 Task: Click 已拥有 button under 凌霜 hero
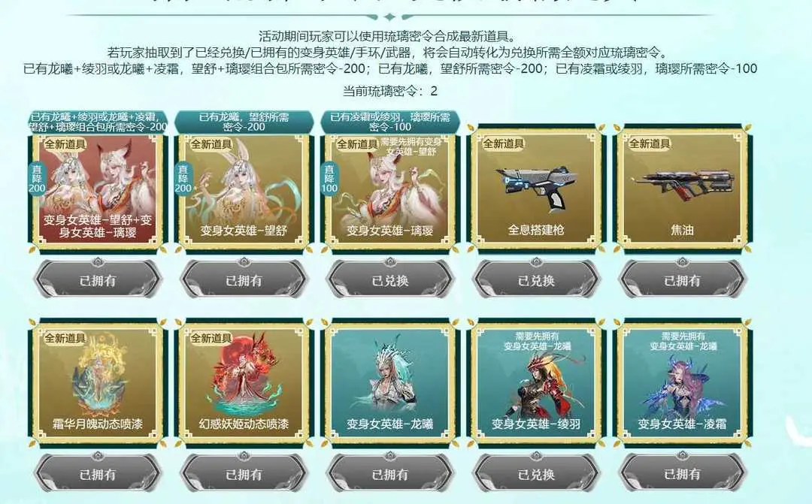pyautogui.click(x=682, y=474)
